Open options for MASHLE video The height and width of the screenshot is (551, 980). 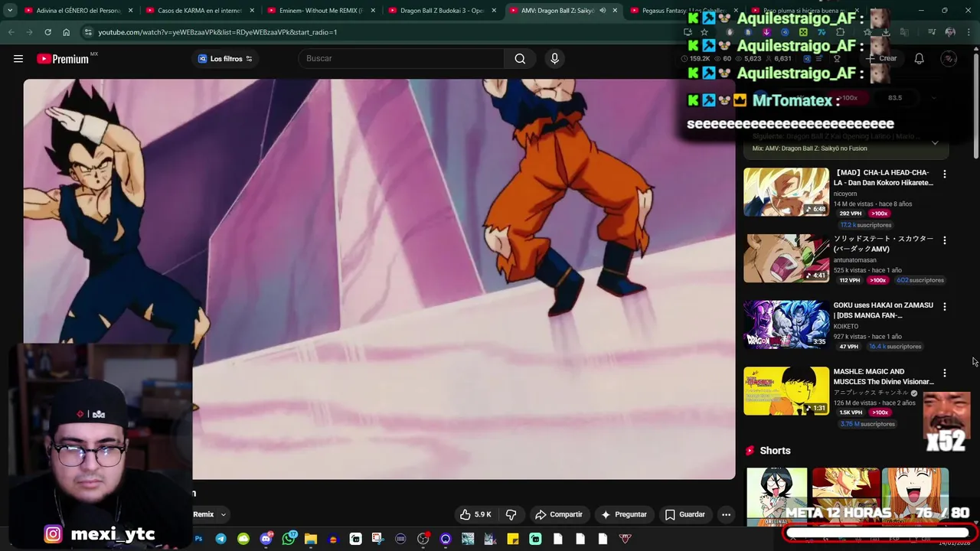(945, 373)
